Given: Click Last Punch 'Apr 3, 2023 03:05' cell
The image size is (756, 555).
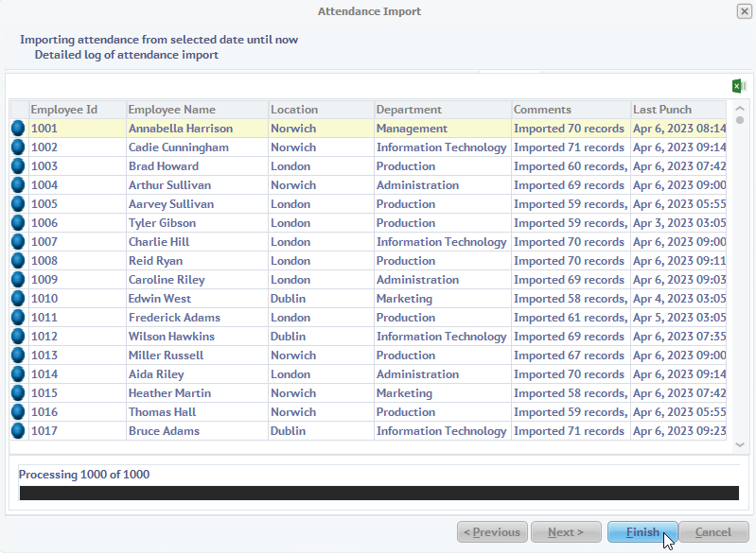Looking at the screenshot, I should tap(678, 223).
